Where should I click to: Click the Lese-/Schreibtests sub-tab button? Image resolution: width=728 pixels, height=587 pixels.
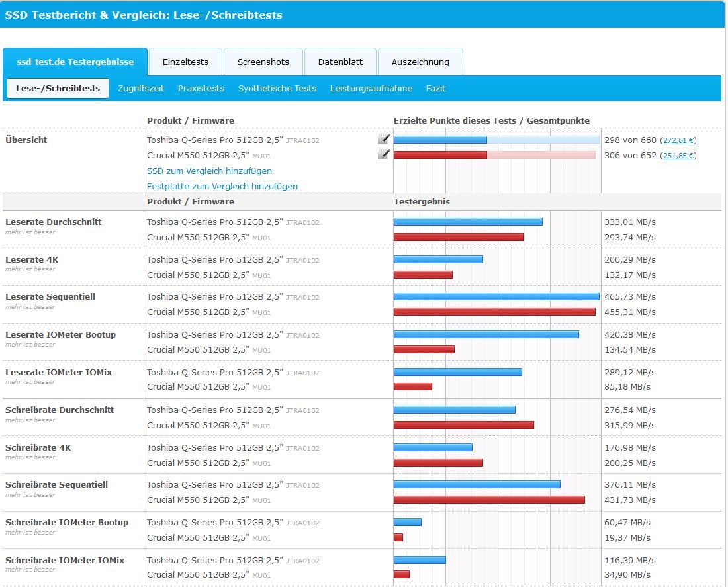pyautogui.click(x=58, y=89)
